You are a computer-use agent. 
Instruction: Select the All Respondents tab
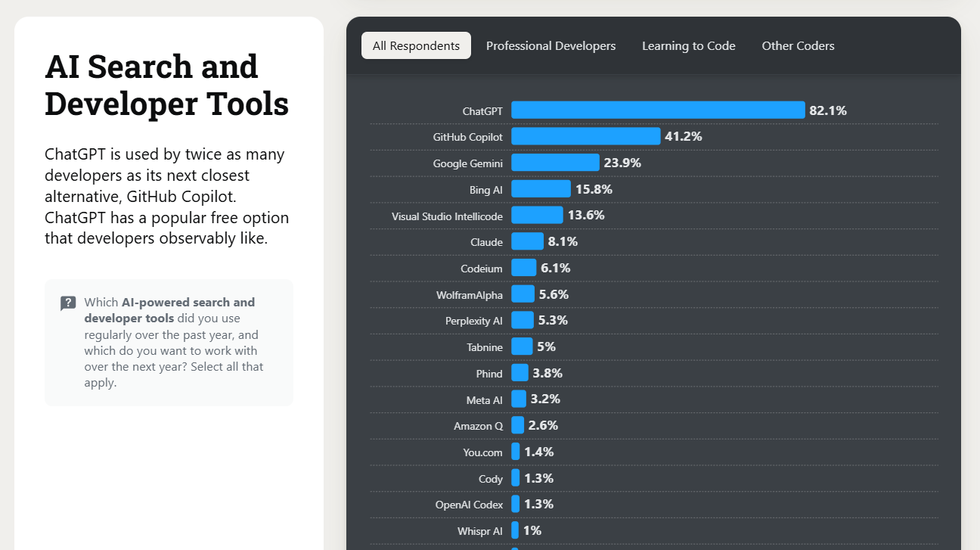pyautogui.click(x=416, y=45)
